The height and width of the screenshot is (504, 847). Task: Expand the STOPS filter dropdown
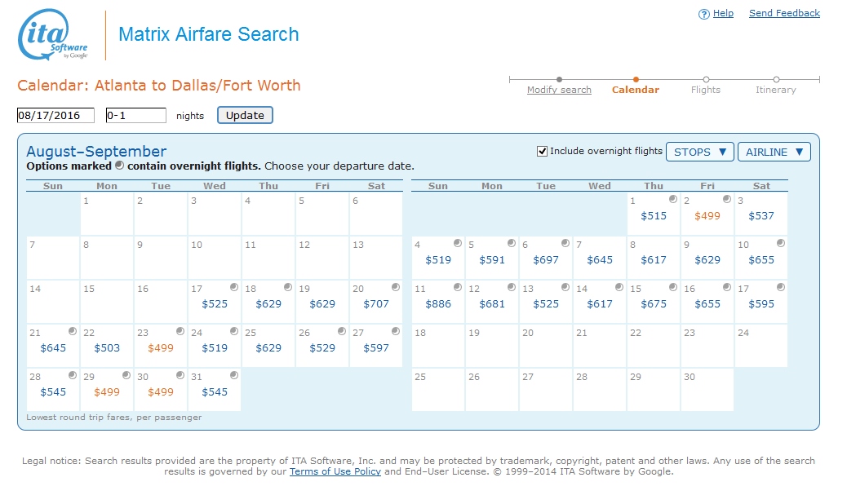point(699,152)
